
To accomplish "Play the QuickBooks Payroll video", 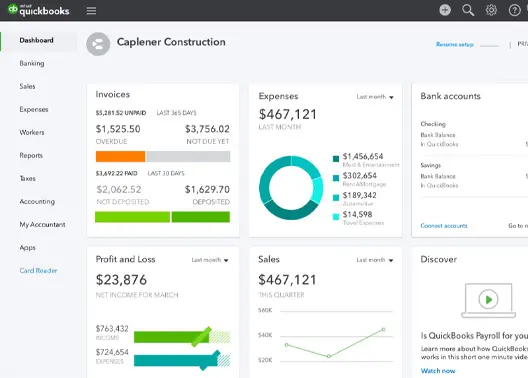I will click(488, 299).
